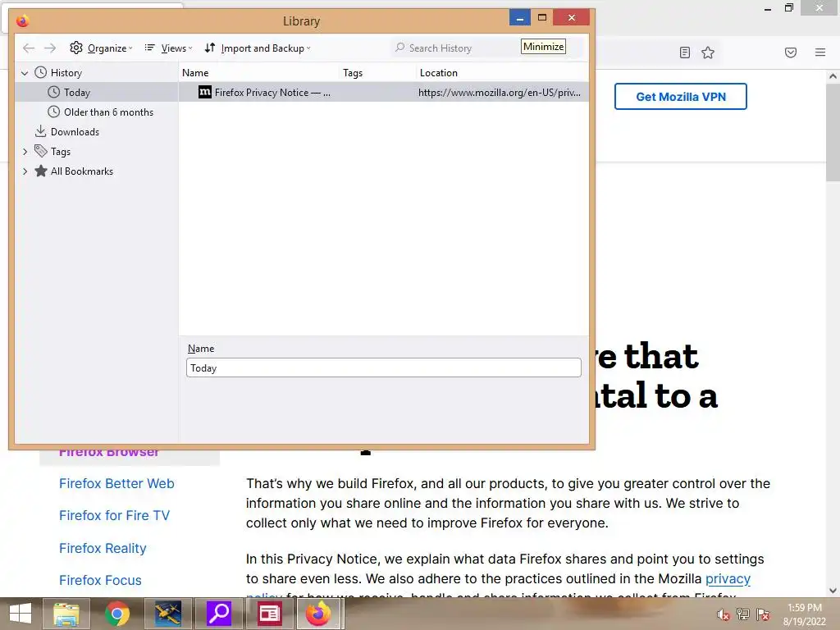This screenshot has height=630, width=840.
Task: Open the Firefox Better Web link
Action: [116, 483]
